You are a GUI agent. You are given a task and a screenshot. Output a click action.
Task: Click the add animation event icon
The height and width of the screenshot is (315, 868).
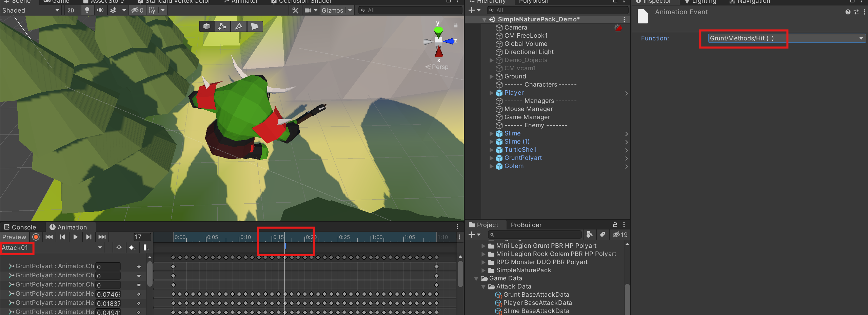point(146,248)
